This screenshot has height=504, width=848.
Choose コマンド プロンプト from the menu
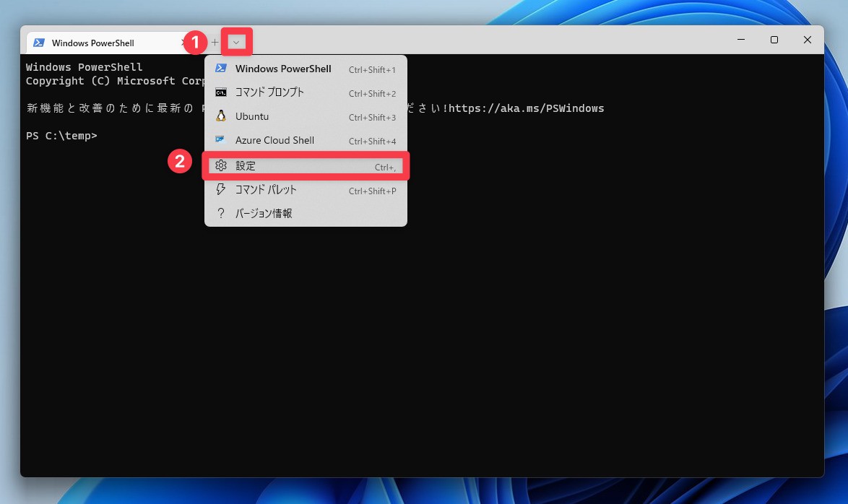pos(306,92)
